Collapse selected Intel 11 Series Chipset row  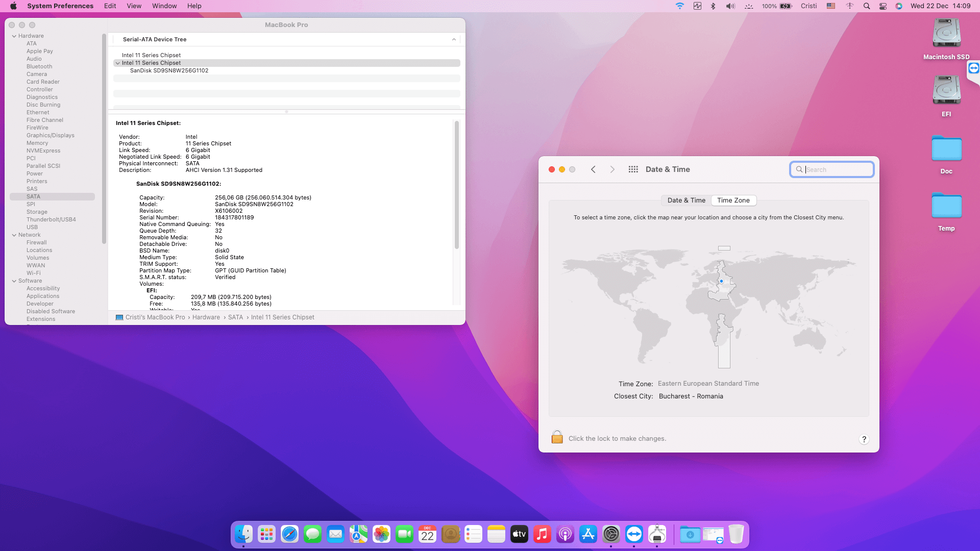118,63
